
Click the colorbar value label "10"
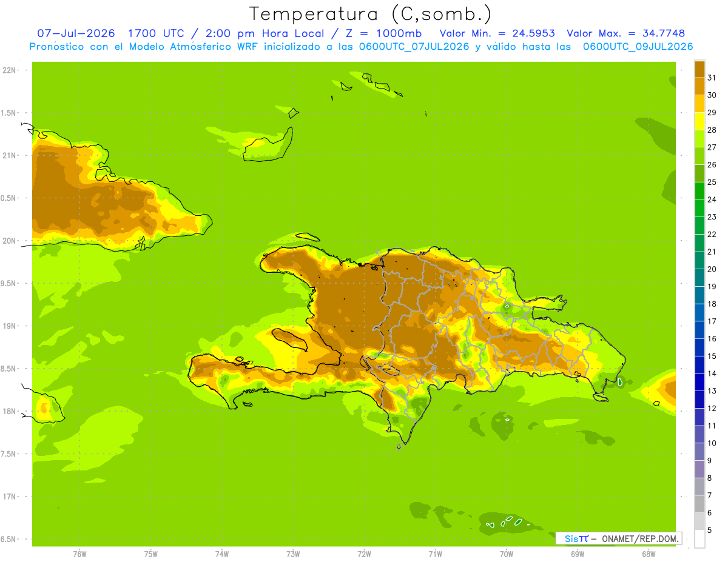pyautogui.click(x=712, y=443)
